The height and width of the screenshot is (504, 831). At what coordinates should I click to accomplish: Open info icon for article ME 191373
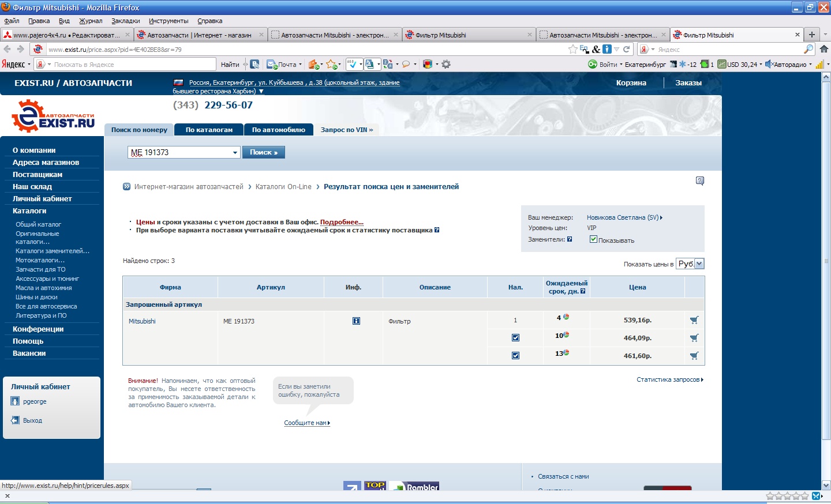click(356, 321)
